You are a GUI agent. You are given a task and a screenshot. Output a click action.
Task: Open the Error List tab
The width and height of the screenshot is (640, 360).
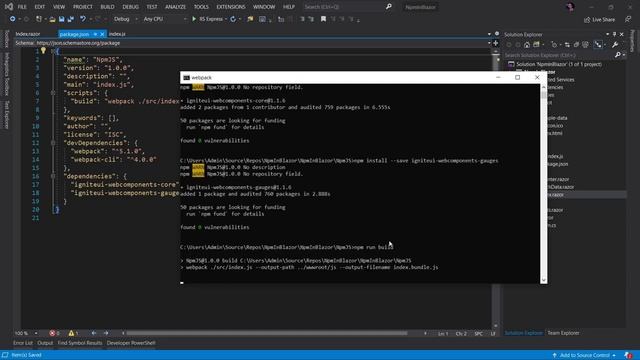(23, 343)
